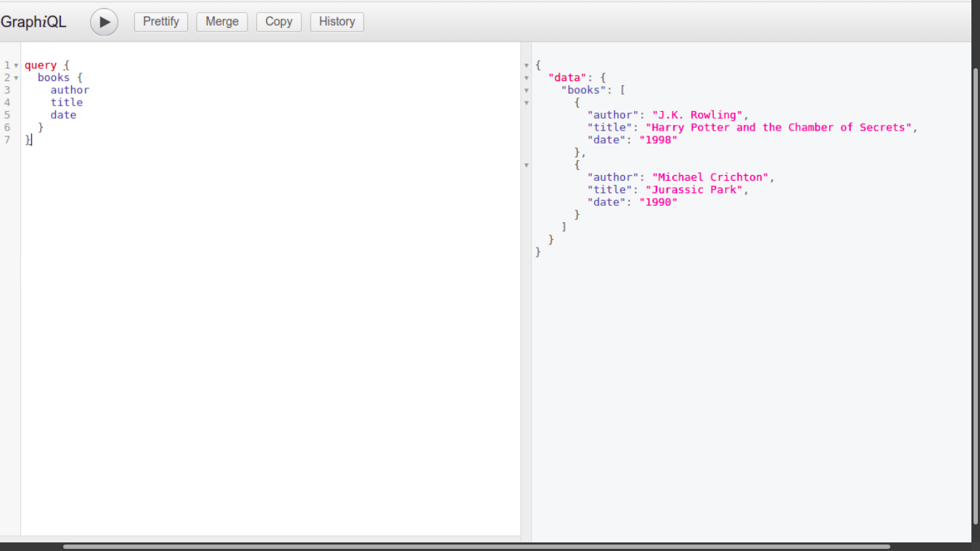980x551 pixels.
Task: Collapse the root object in the result pane
Action: point(526,65)
